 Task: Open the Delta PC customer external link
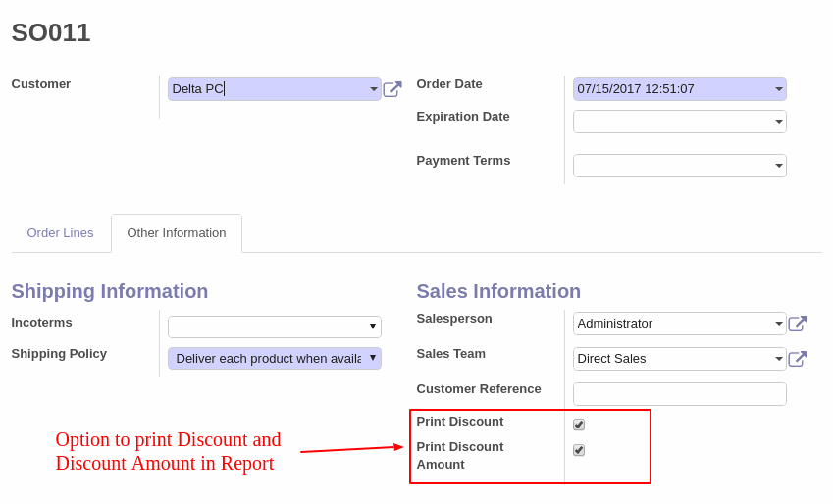coord(392,89)
